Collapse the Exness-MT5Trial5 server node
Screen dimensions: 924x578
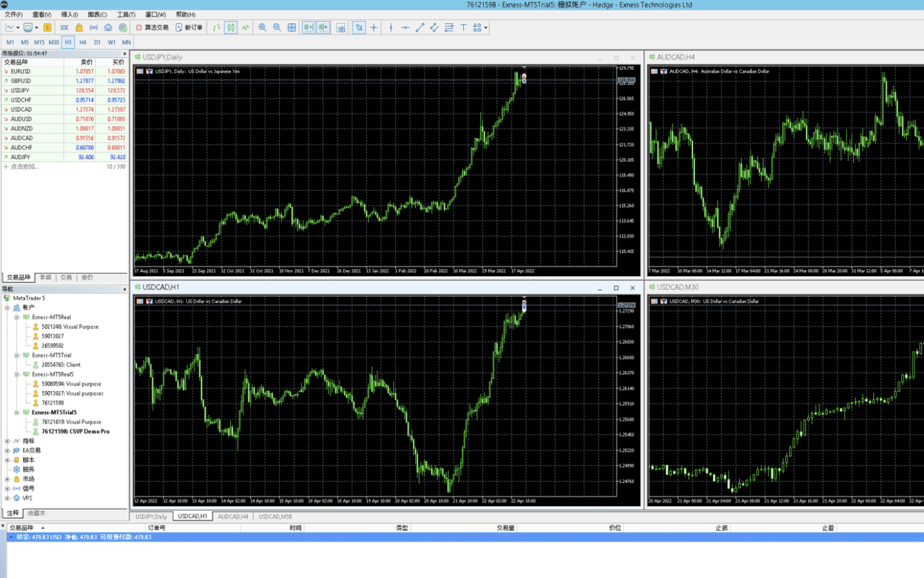(x=17, y=412)
